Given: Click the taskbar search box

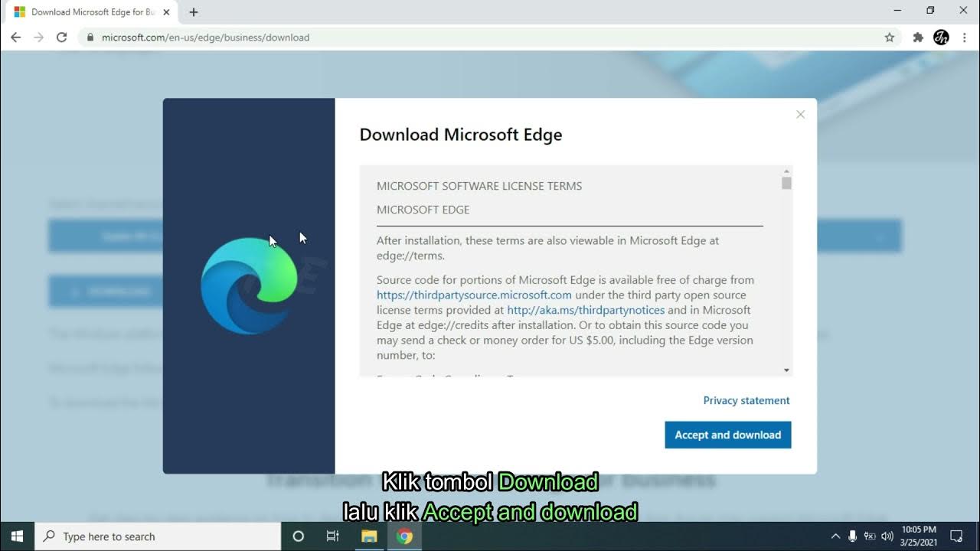Looking at the screenshot, I should [x=158, y=536].
